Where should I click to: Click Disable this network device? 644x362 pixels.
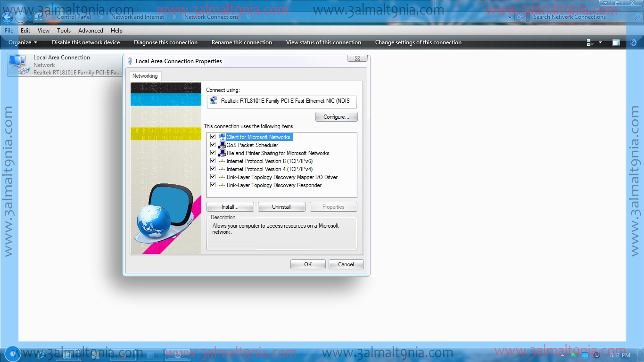[x=86, y=42]
